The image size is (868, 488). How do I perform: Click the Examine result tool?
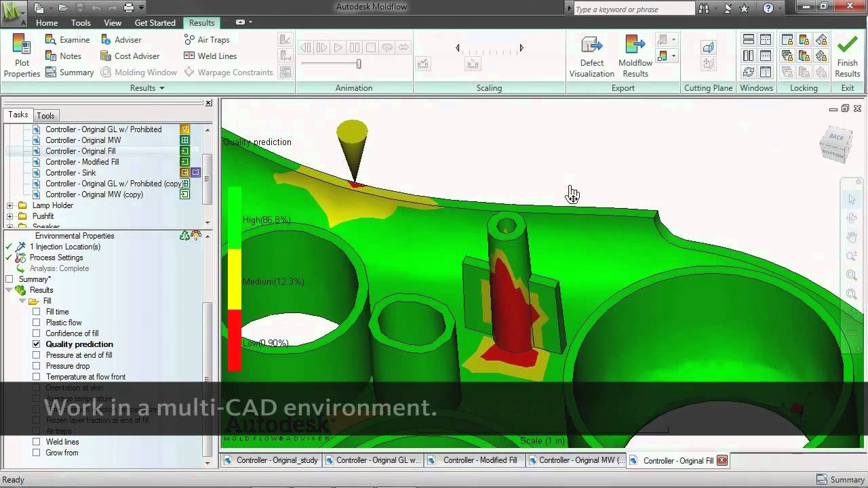(x=67, y=40)
